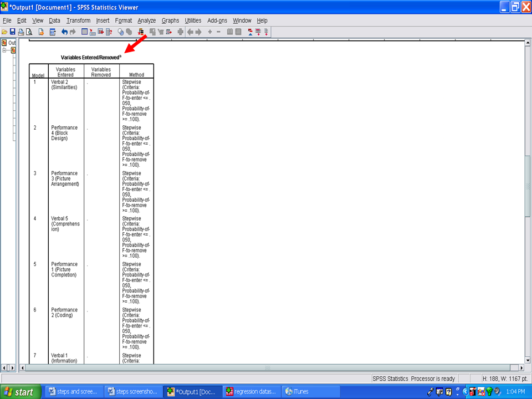Open the Transform menu
This screenshot has height=399, width=532.
click(x=78, y=21)
